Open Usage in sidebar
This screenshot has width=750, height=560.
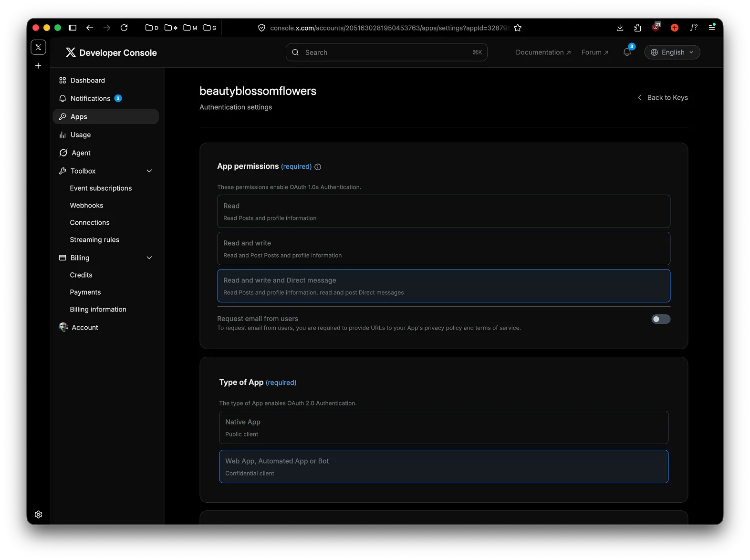[x=105, y=135]
